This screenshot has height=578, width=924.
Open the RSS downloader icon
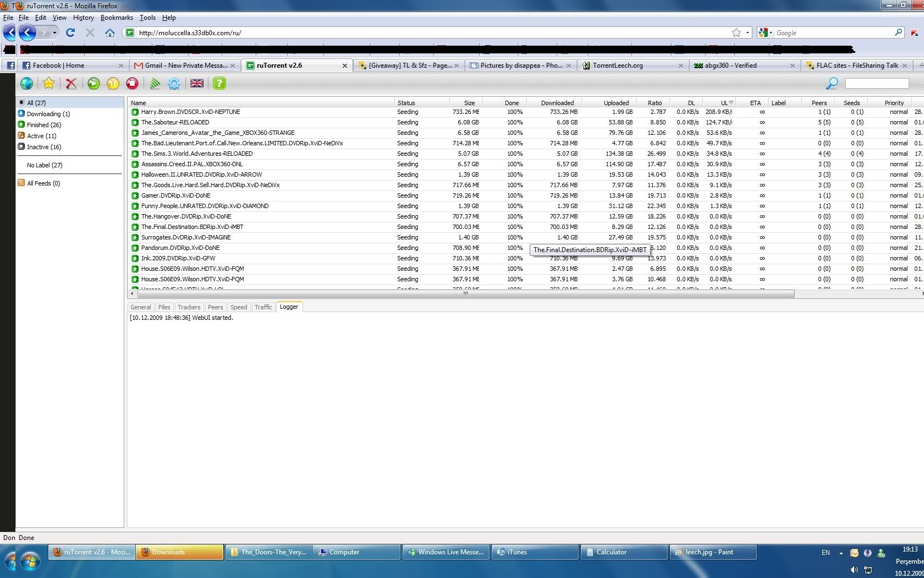155,84
